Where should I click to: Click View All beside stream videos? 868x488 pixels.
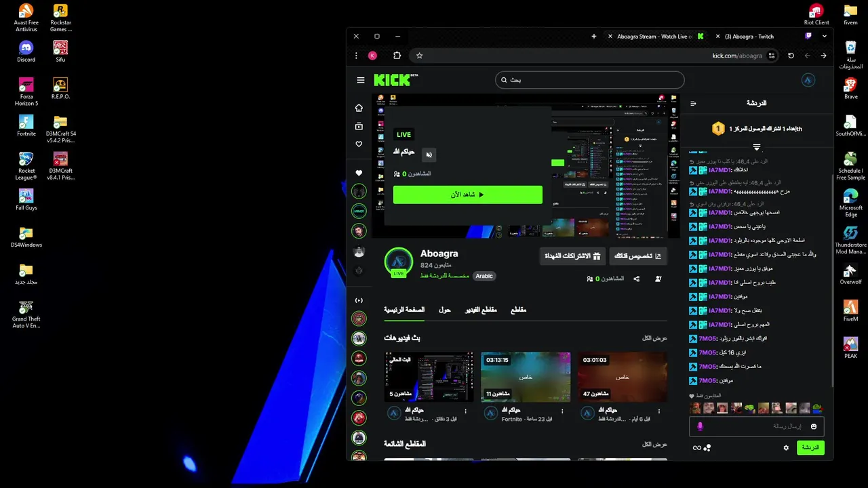(655, 338)
